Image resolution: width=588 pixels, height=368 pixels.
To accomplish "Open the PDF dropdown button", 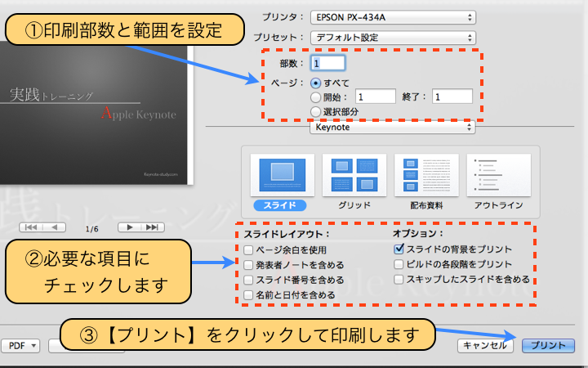I will pyautogui.click(x=20, y=345).
